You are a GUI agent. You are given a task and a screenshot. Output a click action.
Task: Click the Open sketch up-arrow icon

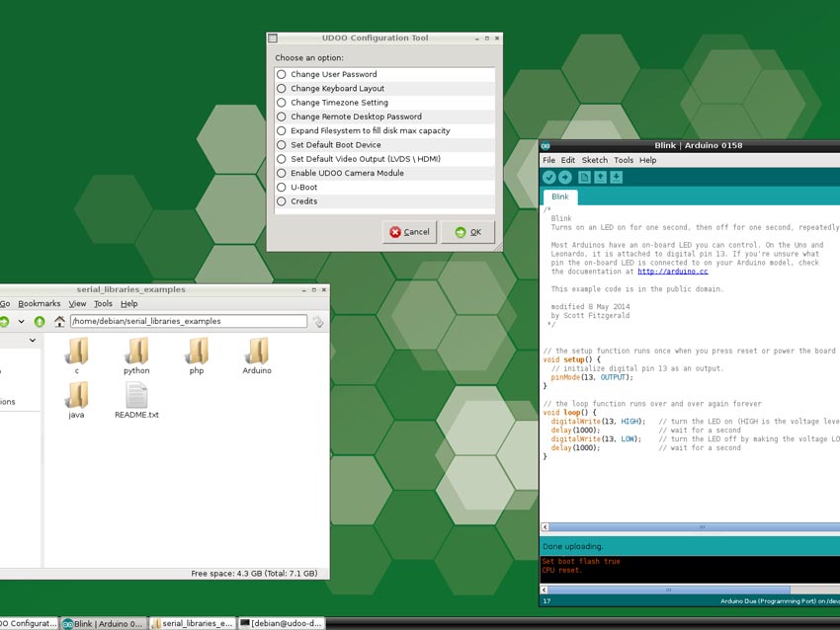[601, 177]
